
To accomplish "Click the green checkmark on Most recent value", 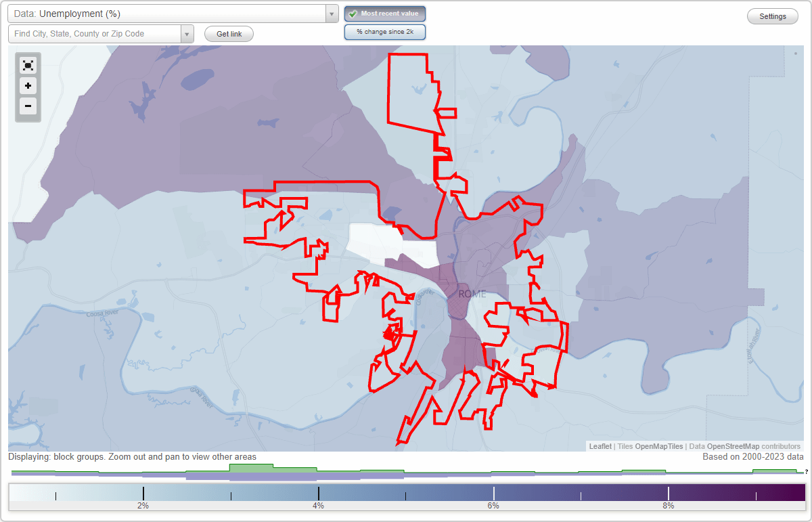I will [353, 14].
